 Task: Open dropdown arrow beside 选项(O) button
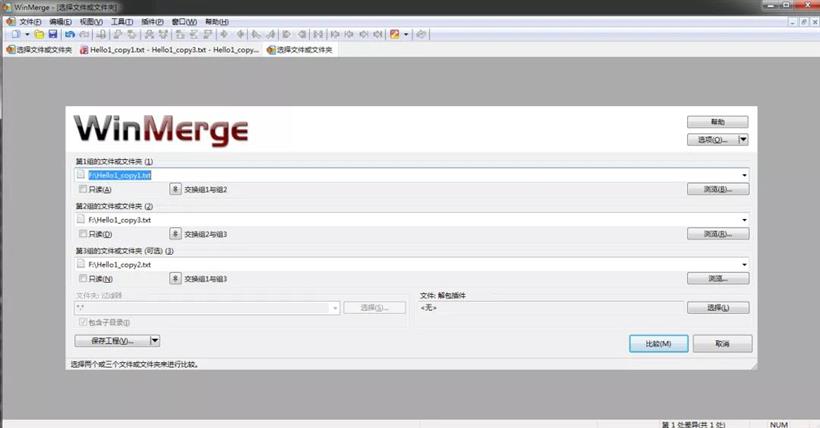click(x=743, y=140)
